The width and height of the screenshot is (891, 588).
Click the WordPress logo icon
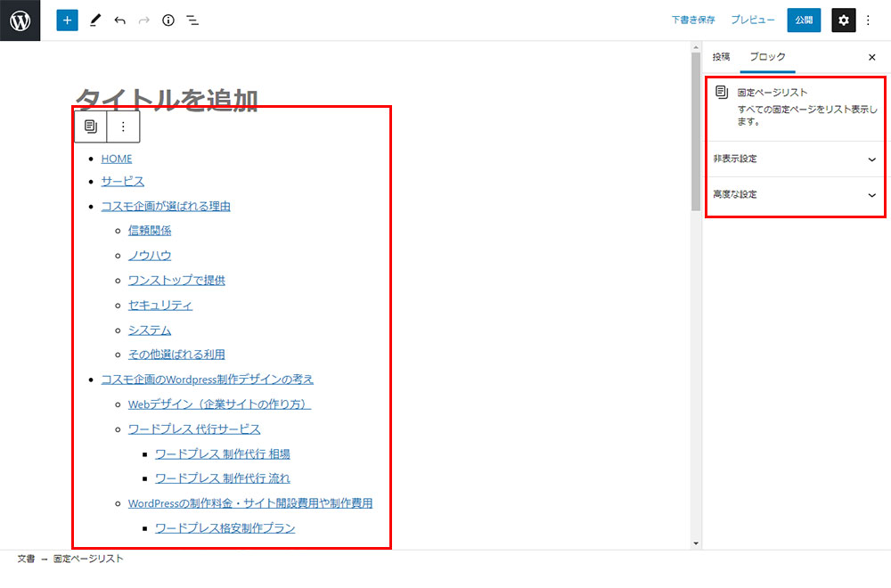(20, 20)
